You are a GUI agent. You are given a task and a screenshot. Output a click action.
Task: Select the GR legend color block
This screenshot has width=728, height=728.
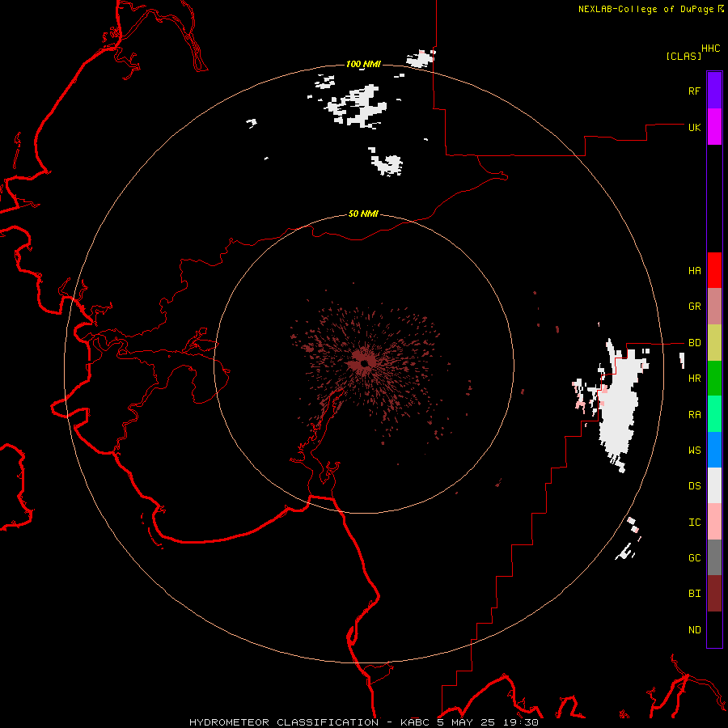pos(714,307)
